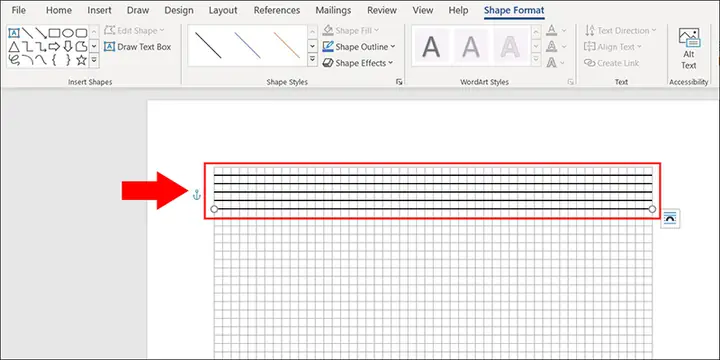
Task: Apply the third outlined WordArt style
Action: coord(510,46)
